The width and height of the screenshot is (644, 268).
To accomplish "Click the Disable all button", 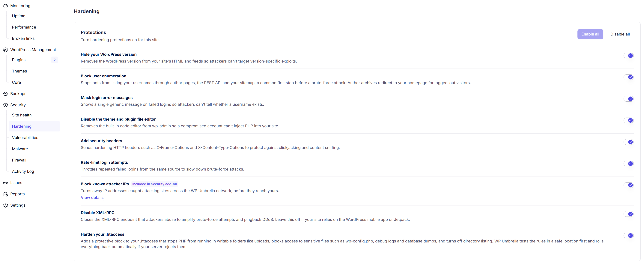I will tap(620, 34).
